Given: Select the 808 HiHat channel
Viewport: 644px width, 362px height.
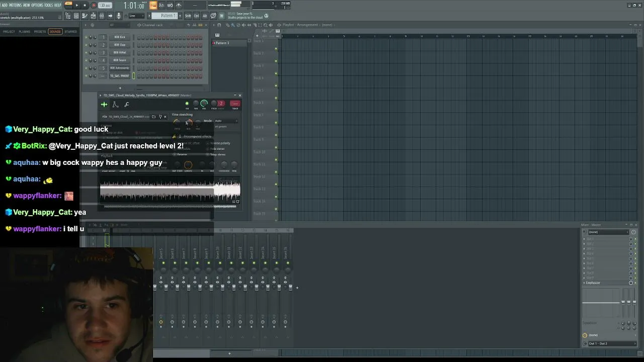Looking at the screenshot, I should [x=120, y=52].
